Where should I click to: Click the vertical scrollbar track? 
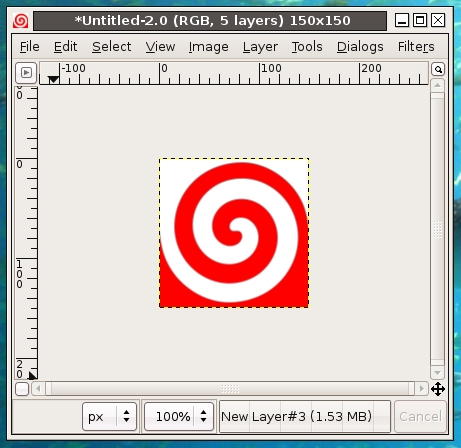pos(437,229)
